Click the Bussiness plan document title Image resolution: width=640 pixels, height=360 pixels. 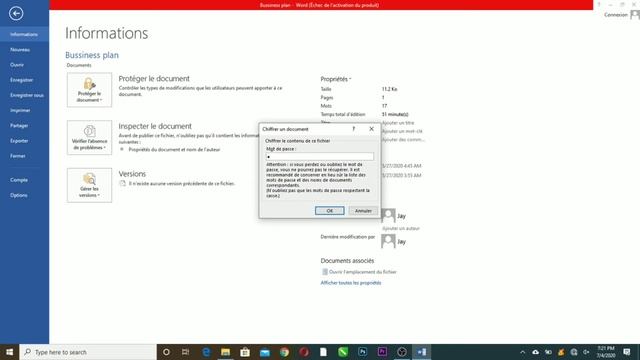(x=92, y=55)
